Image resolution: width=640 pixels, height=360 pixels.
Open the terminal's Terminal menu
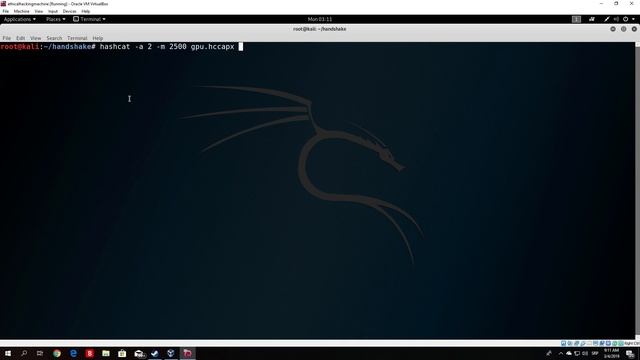(77, 38)
